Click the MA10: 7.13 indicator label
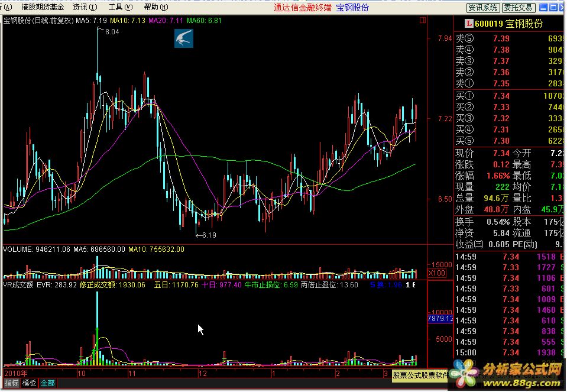Screen dimensions: 567x392 point(128,21)
